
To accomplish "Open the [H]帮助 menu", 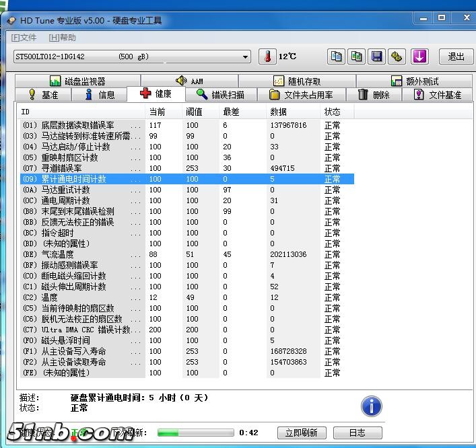I will (62, 38).
